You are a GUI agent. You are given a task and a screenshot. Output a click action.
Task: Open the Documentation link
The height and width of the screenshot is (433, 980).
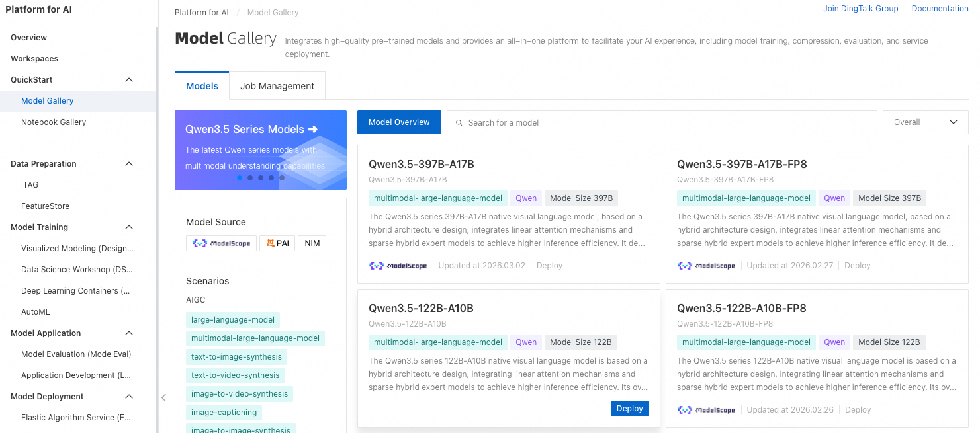point(940,9)
